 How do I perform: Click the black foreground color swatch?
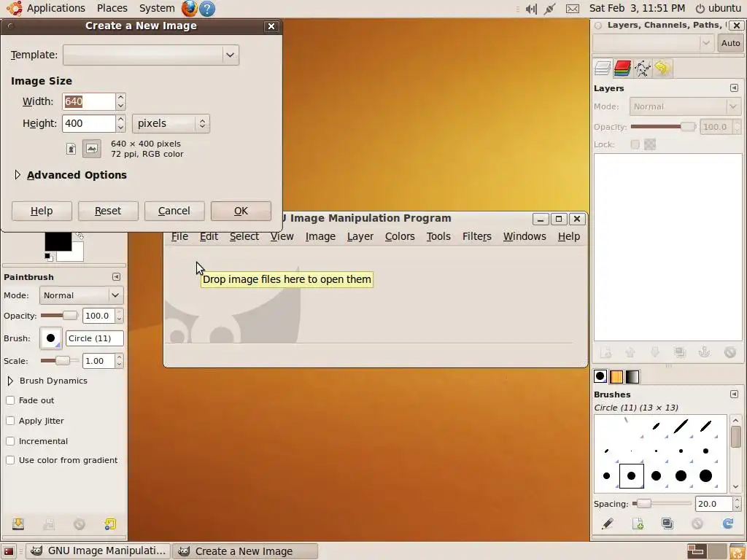pos(58,241)
